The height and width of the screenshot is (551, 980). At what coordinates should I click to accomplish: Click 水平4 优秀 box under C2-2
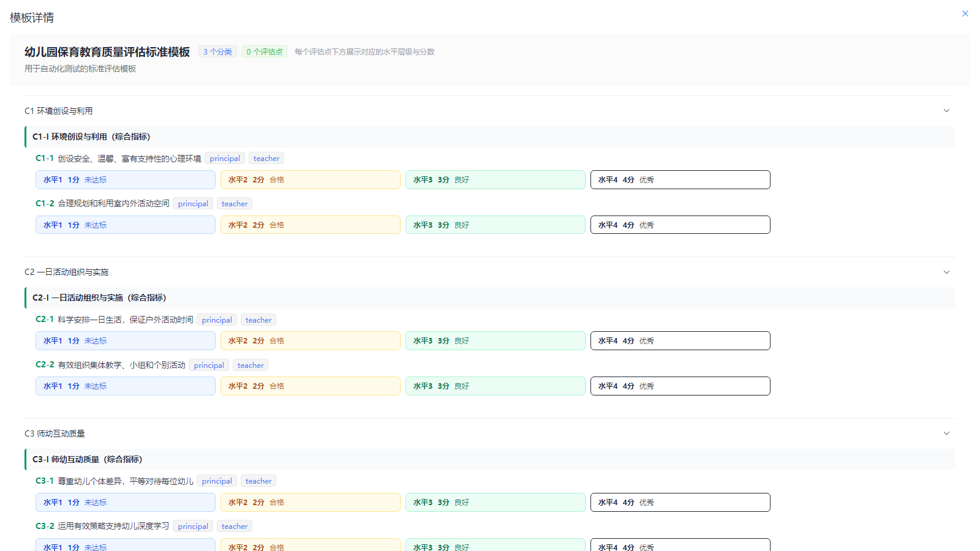(680, 386)
